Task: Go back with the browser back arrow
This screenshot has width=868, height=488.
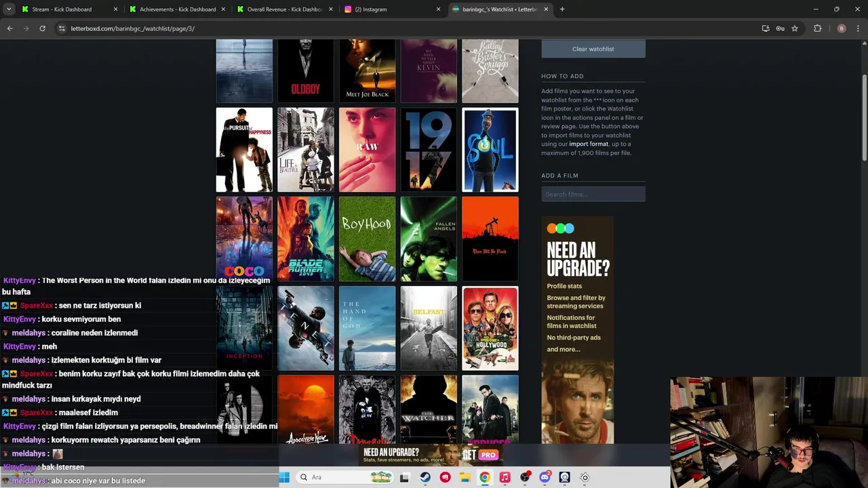Action: (x=9, y=28)
